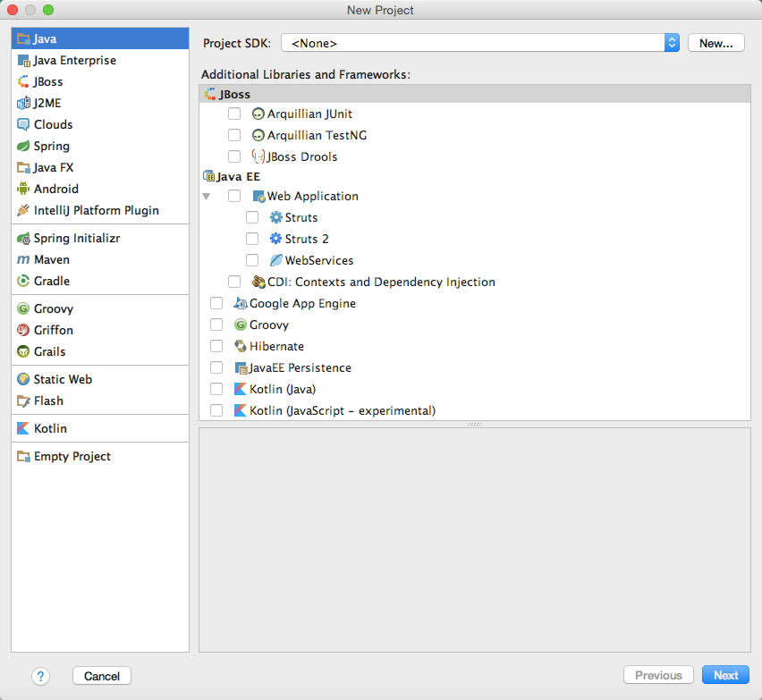Collapse the Web Application tree node
The image size is (762, 700).
click(207, 197)
